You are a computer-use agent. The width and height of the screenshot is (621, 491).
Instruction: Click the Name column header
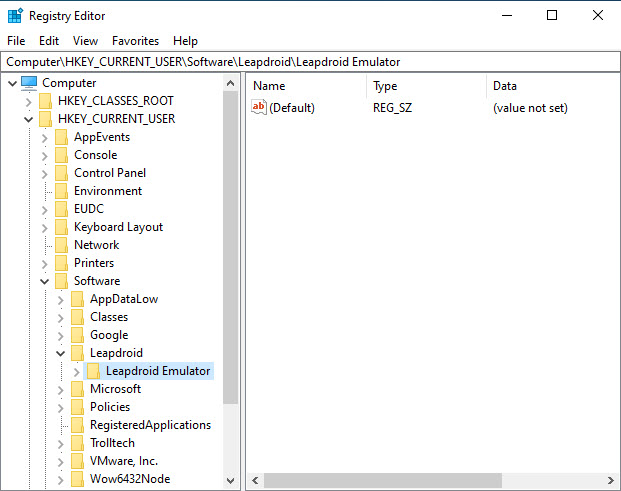[x=307, y=86]
